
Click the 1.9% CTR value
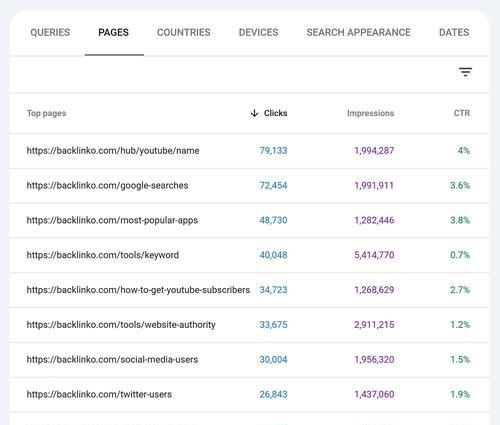(x=460, y=394)
